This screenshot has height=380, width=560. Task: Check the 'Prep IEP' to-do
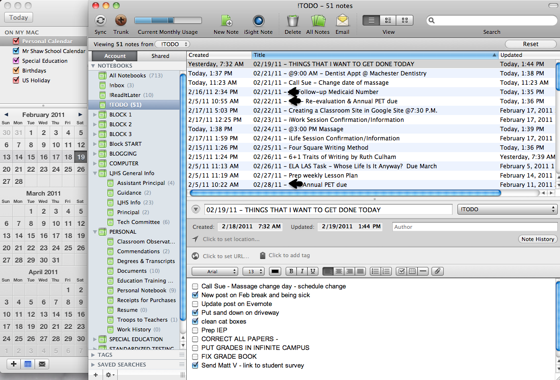click(x=195, y=330)
